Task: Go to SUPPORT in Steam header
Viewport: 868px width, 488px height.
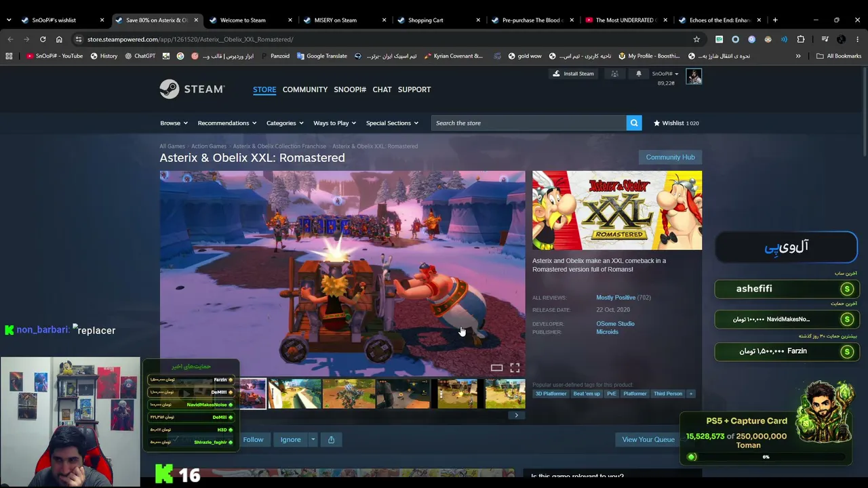Action: [414, 89]
